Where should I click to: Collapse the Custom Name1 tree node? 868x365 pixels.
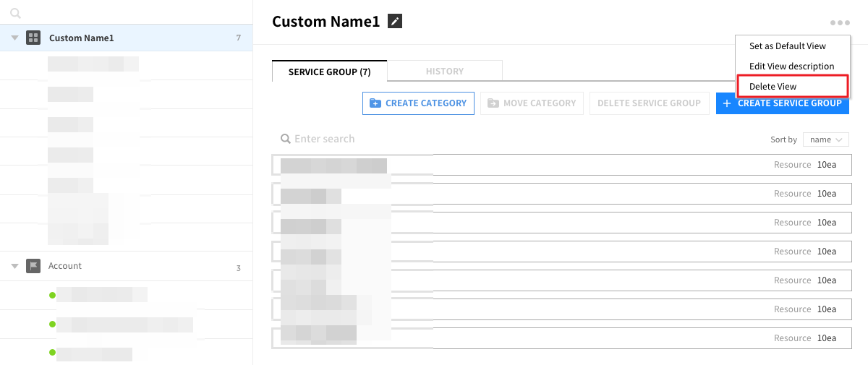pos(14,38)
